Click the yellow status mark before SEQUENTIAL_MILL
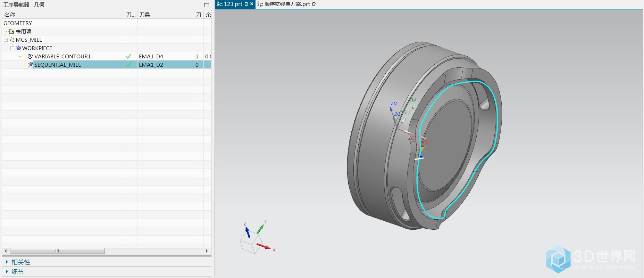This screenshot has width=644, height=278. pyautogui.click(x=25, y=65)
